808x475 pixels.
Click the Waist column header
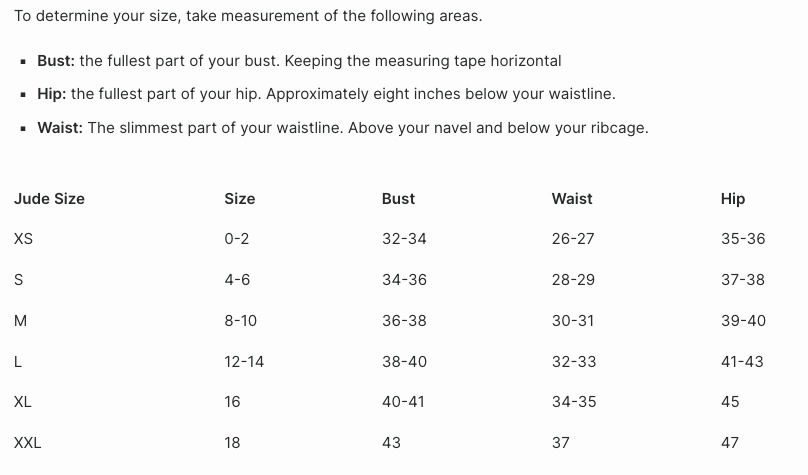[x=572, y=199]
